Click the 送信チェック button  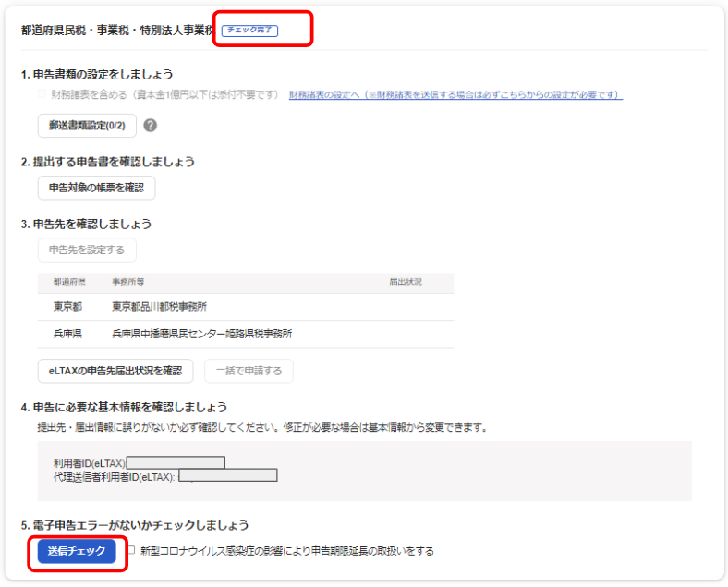(x=77, y=551)
